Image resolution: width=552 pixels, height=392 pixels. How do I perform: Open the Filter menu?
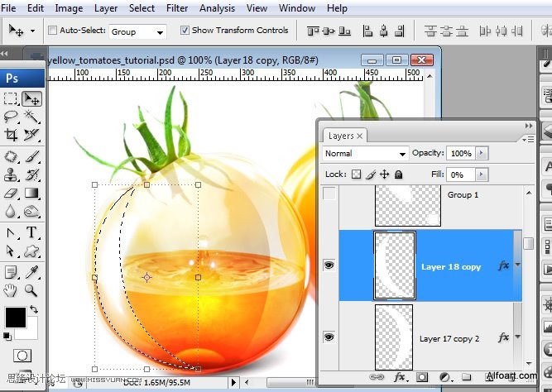tap(177, 8)
